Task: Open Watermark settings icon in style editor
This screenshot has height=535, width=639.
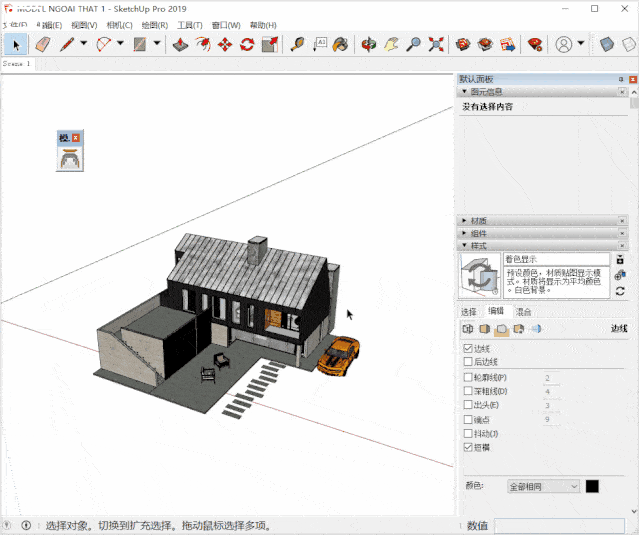Action: (519, 329)
